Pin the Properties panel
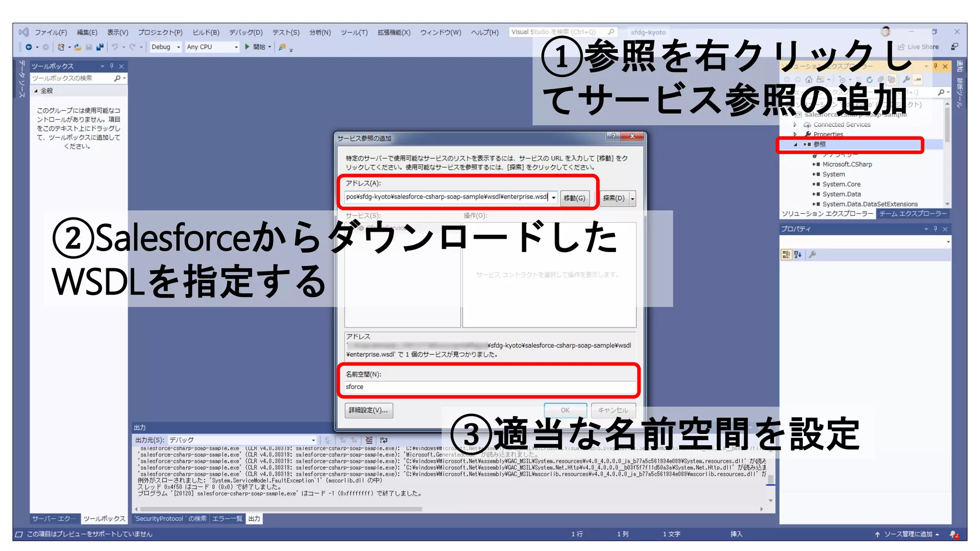This screenshot has height=551, width=980. (x=935, y=229)
